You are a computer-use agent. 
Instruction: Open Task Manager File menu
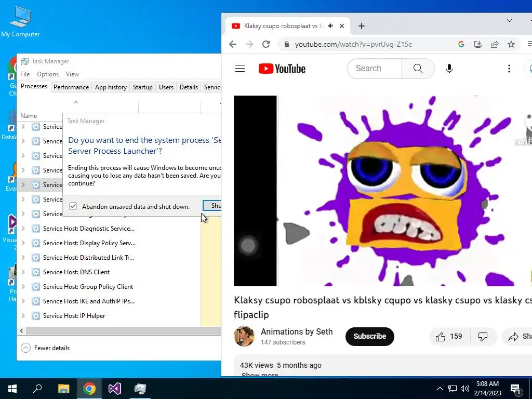click(25, 74)
